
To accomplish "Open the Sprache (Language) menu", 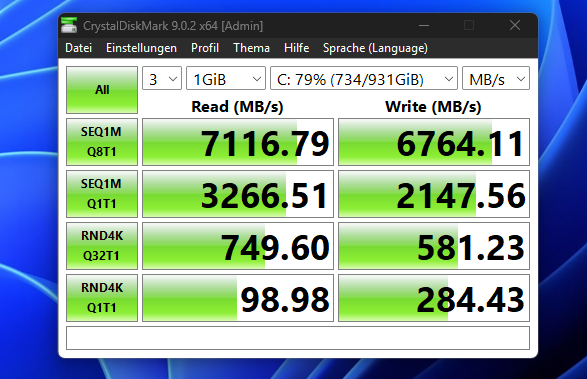I will pyautogui.click(x=375, y=48).
